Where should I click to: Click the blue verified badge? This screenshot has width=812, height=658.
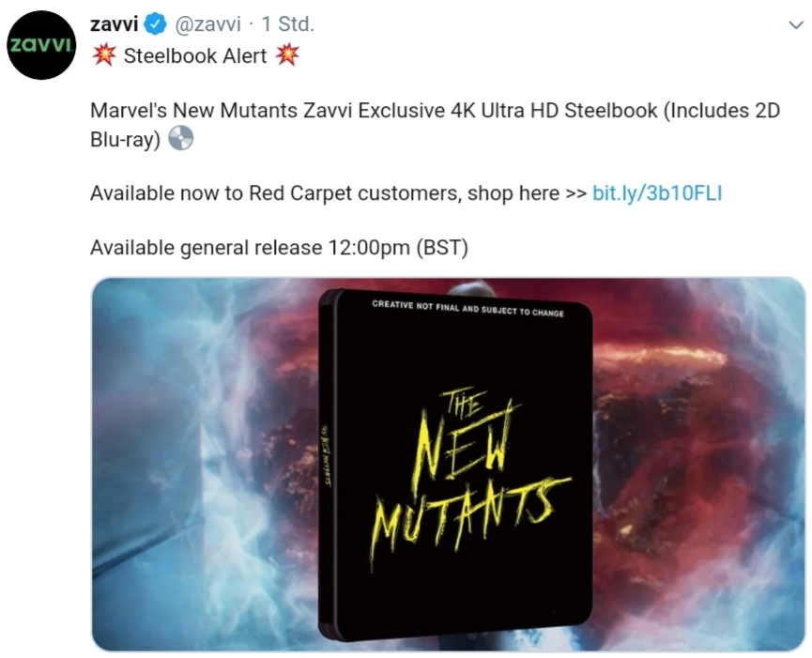click(155, 23)
